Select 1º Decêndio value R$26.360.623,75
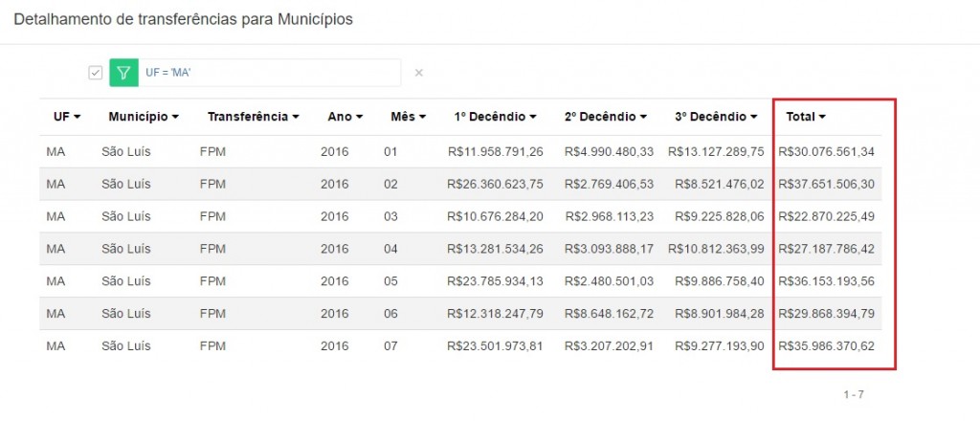The image size is (980, 422). [x=495, y=184]
